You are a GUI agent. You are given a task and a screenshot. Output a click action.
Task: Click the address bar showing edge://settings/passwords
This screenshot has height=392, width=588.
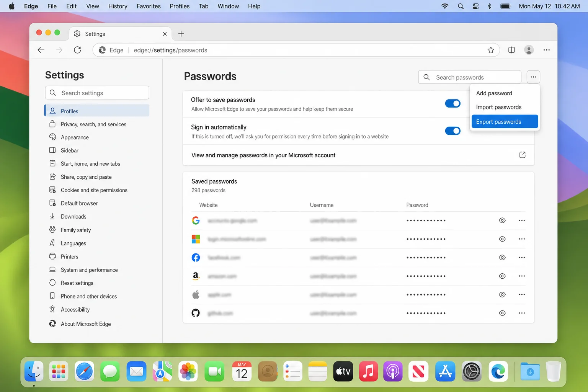pyautogui.click(x=296, y=50)
